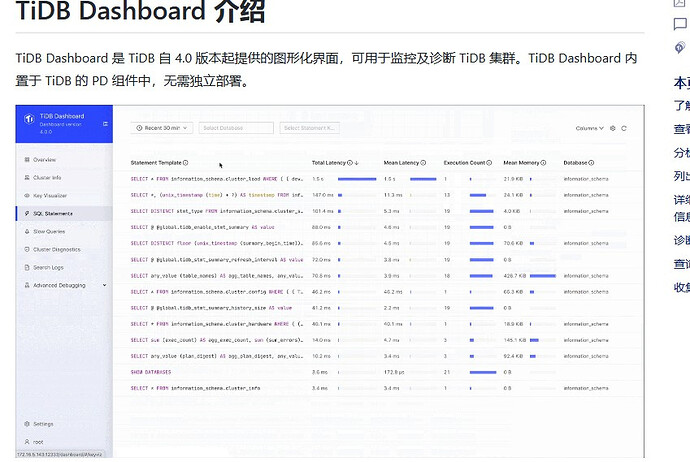The height and width of the screenshot is (462, 690).
Task: Click the Statement Template info icon
Action: [x=186, y=163]
